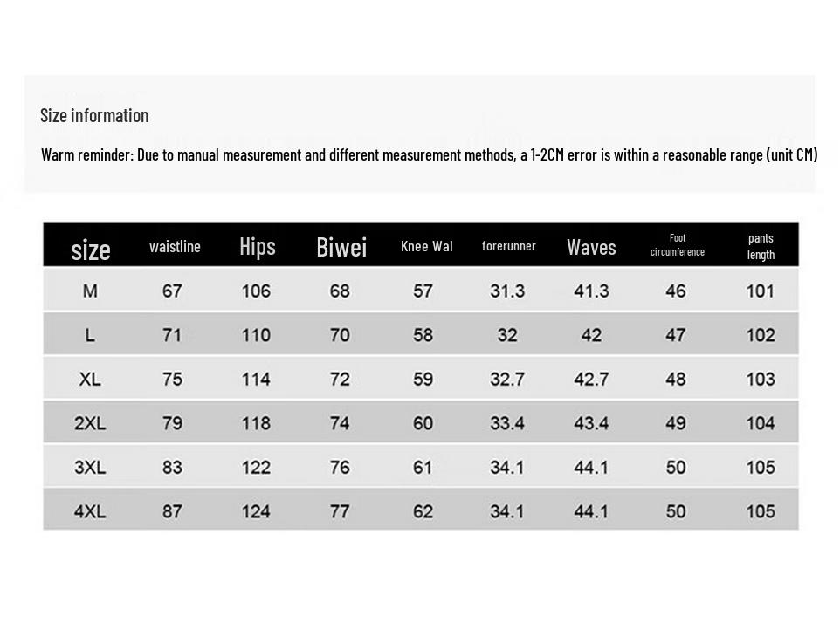Screen dimensions: 840x630
Task: Select the 'pants length' column header
Action: click(x=761, y=246)
